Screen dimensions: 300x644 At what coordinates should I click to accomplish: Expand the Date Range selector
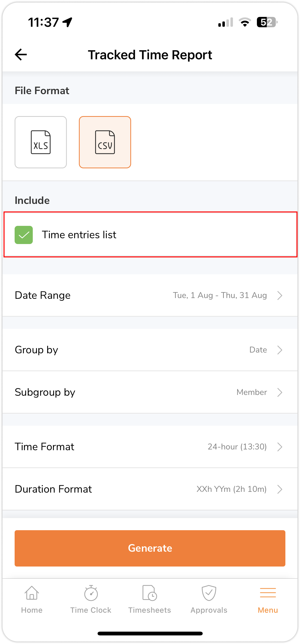click(150, 295)
